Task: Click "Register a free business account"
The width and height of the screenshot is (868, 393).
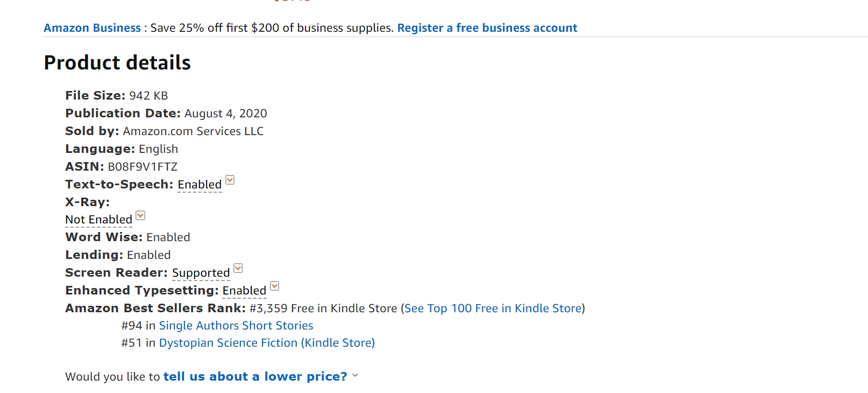Action: coord(487,28)
